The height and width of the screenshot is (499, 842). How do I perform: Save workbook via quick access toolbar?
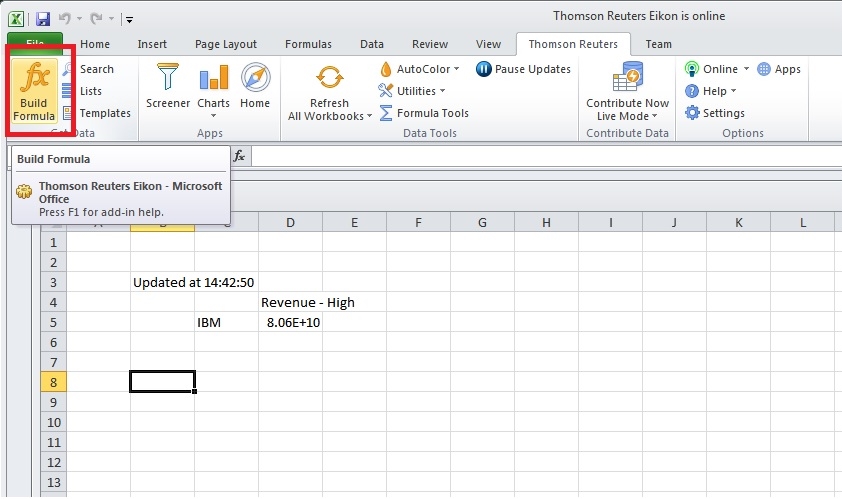[x=42, y=19]
